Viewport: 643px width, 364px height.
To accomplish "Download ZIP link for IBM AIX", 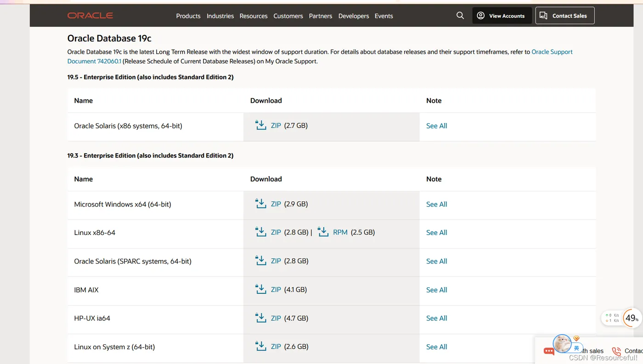I will (276, 290).
